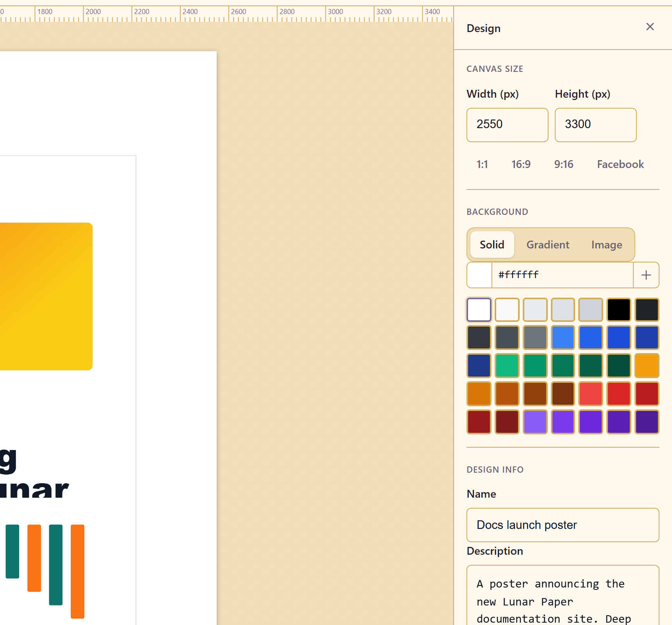This screenshot has width=672, height=625.
Task: Select the deepest indigo swatch at palette end
Action: (x=647, y=422)
